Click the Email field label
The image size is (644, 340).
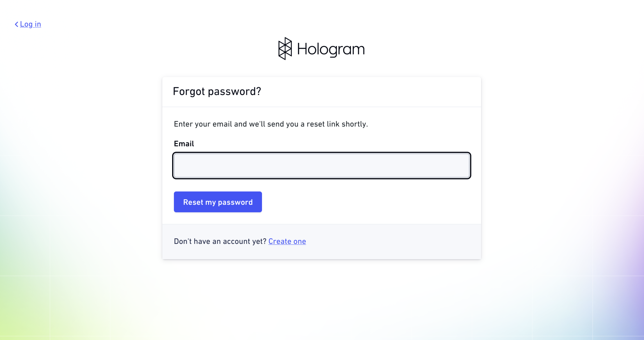pos(184,144)
